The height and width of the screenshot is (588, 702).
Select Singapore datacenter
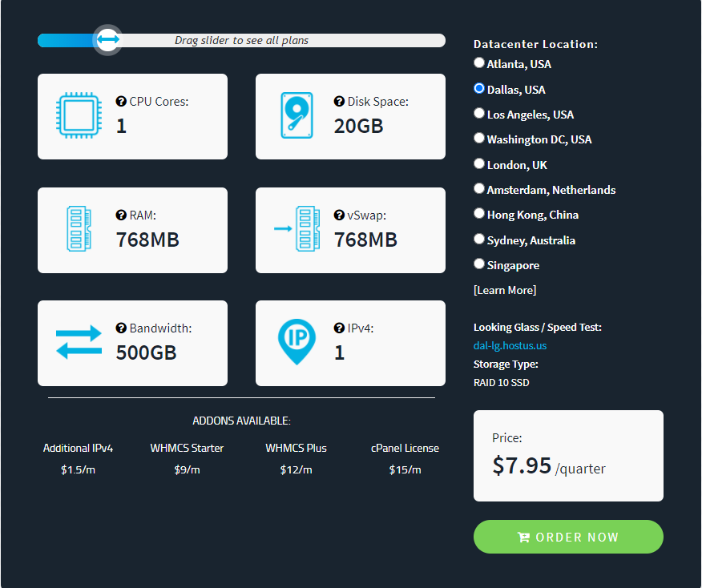point(479,264)
